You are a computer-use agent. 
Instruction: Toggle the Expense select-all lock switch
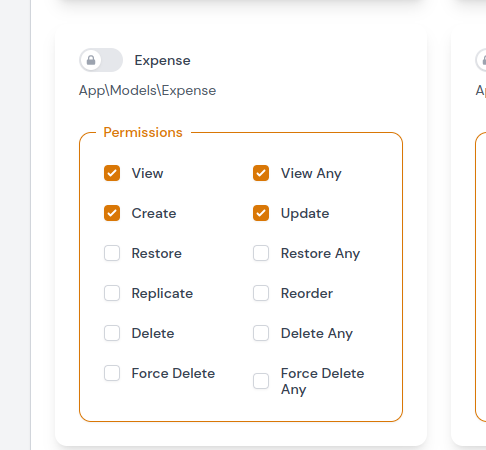[101, 60]
